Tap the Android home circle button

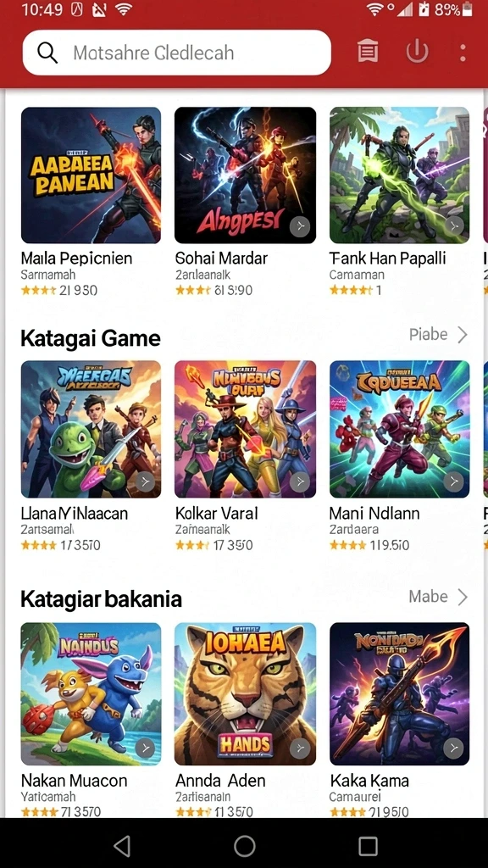coord(245,846)
